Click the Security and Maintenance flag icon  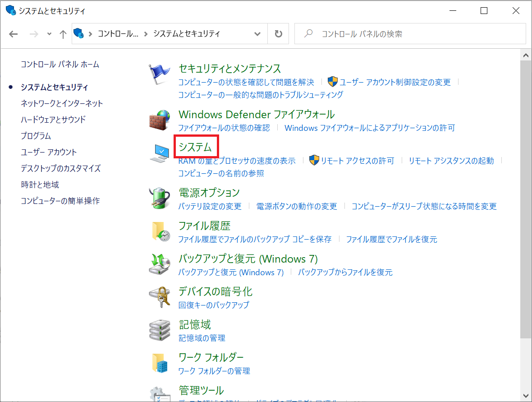pos(159,74)
